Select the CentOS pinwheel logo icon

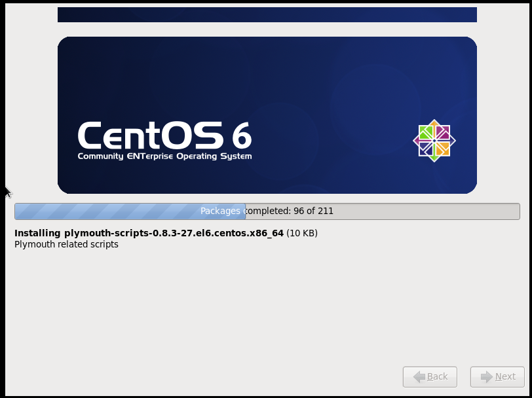[434, 141]
